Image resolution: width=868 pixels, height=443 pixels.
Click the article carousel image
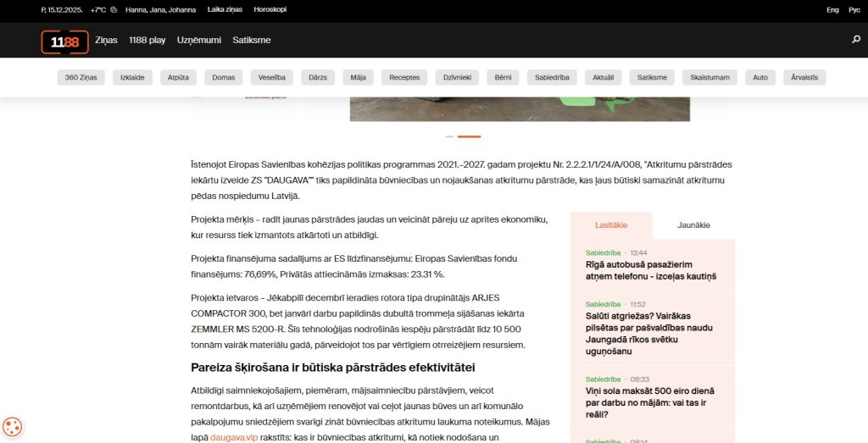pos(520,109)
